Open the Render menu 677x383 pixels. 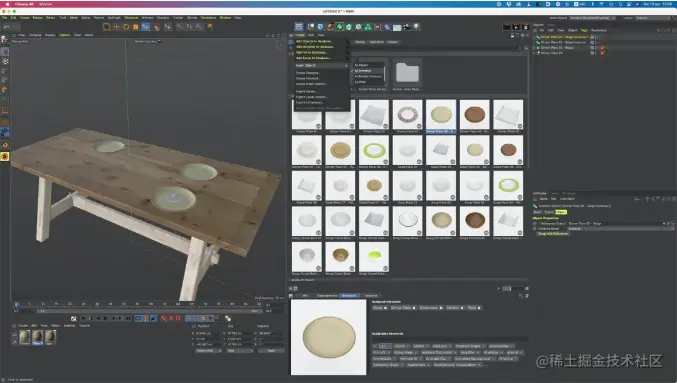point(192,18)
